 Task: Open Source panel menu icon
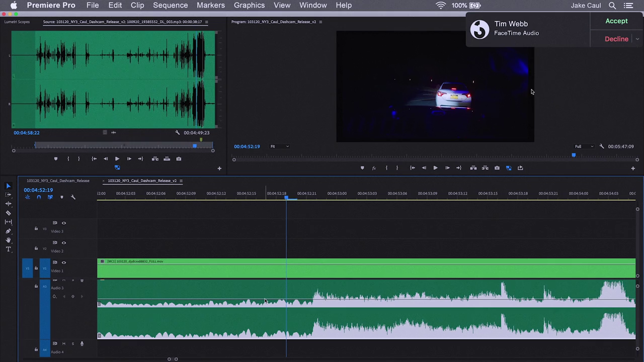pos(206,22)
